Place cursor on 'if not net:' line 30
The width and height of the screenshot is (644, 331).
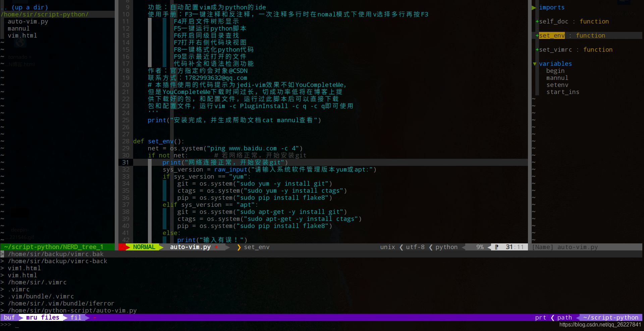168,155
